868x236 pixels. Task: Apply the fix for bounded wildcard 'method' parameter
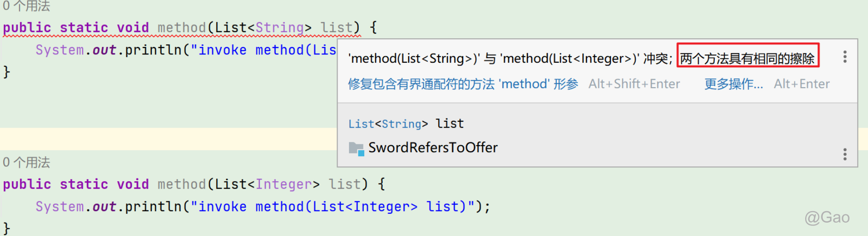pyautogui.click(x=463, y=84)
